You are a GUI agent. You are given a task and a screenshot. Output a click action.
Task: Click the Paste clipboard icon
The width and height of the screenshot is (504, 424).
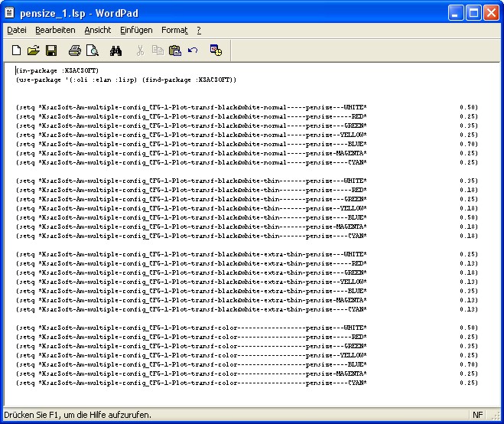175,51
